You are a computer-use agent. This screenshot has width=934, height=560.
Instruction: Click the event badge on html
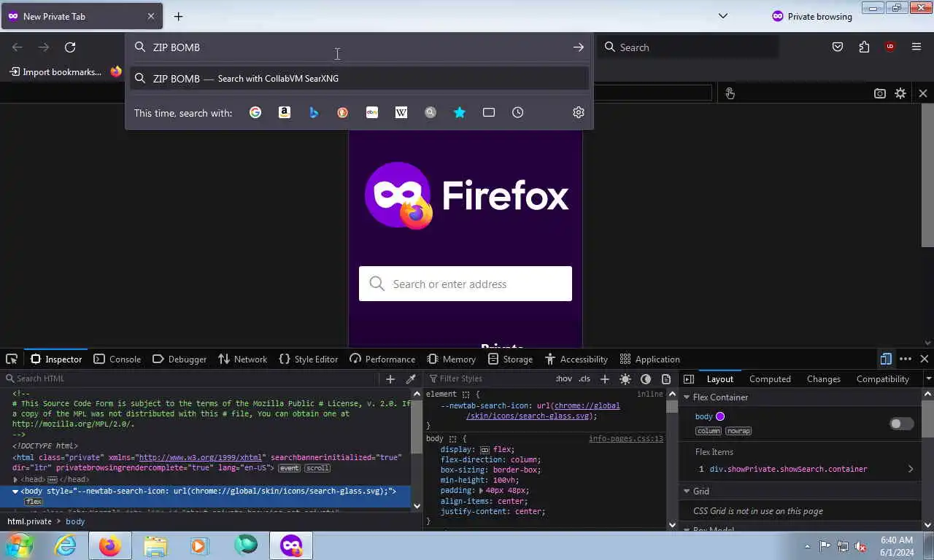click(x=290, y=468)
